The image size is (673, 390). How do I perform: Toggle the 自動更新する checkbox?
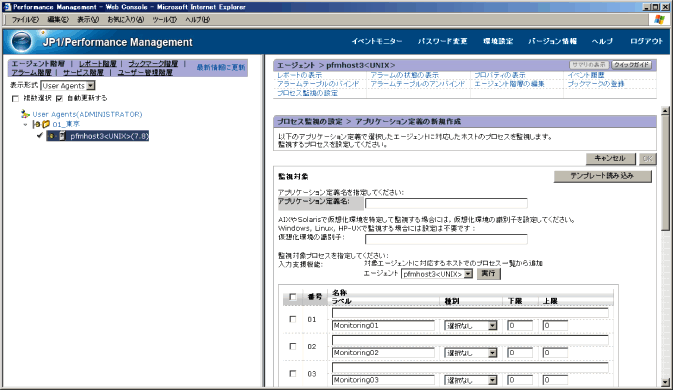(59, 99)
